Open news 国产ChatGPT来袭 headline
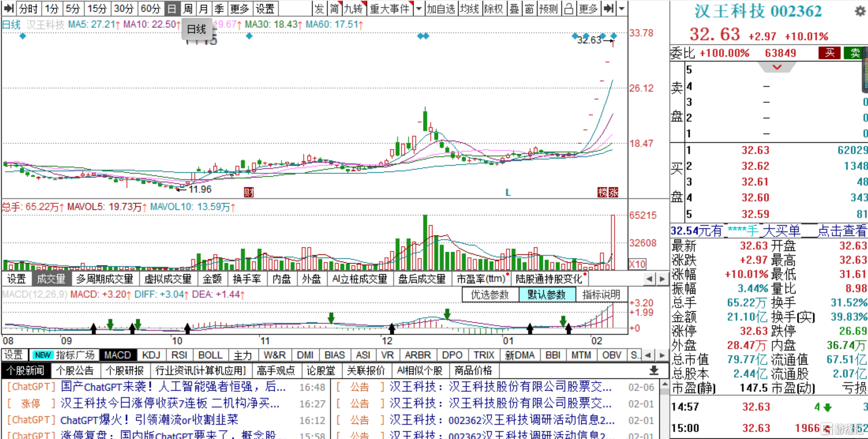The width and height of the screenshot is (868, 439). [173, 387]
